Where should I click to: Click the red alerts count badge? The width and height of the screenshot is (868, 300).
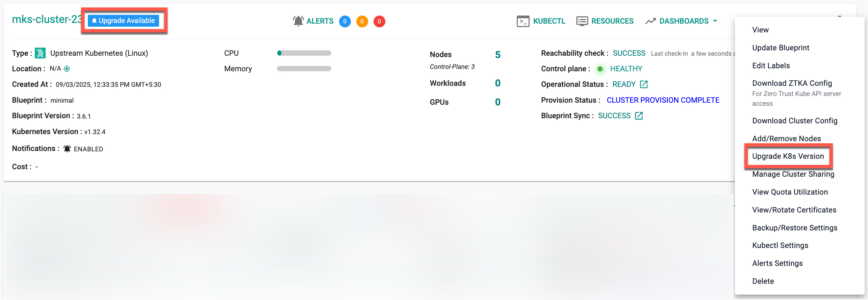[379, 21]
